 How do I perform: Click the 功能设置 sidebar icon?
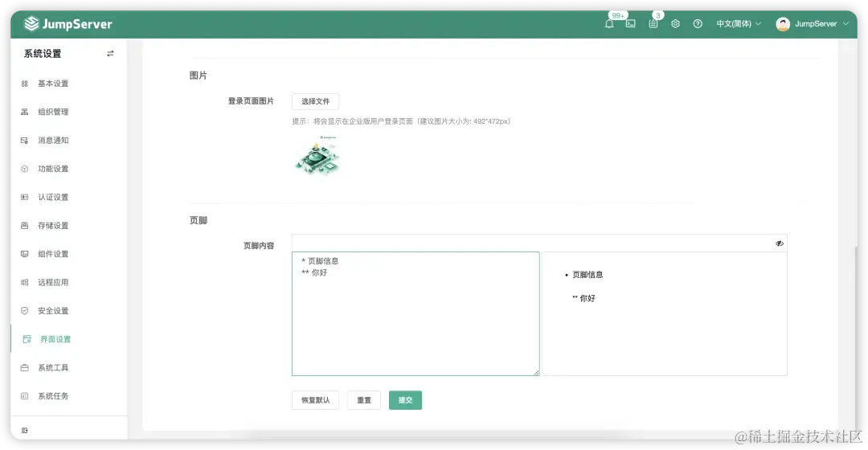coord(24,169)
